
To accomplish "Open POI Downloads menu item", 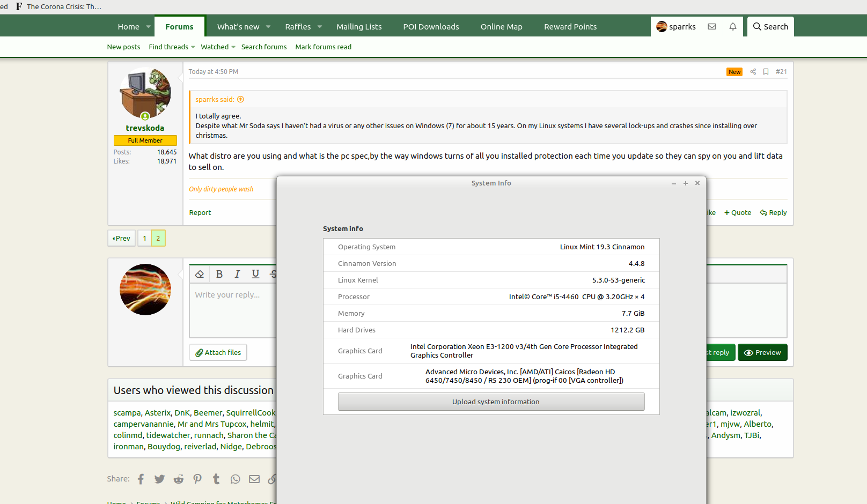I will (431, 27).
